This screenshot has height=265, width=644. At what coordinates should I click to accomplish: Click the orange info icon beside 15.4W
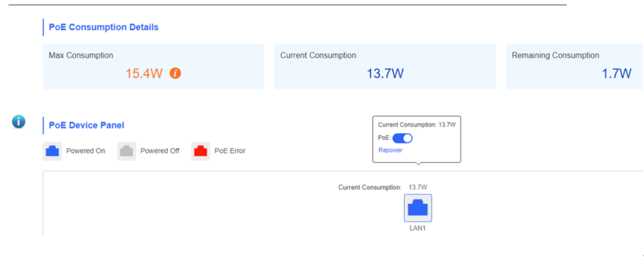click(175, 74)
